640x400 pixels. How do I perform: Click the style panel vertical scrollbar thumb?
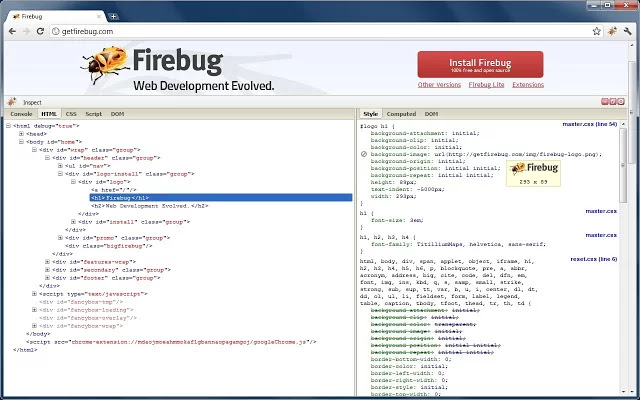click(623, 166)
